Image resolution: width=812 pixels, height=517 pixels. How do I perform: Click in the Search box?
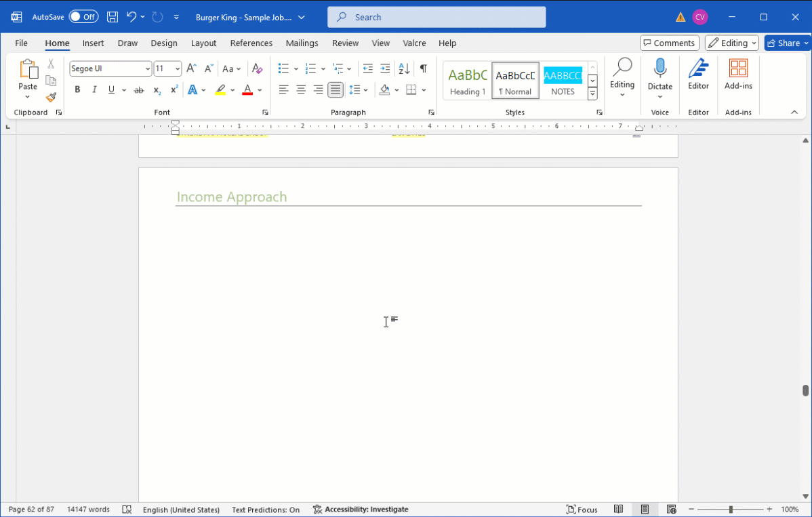pyautogui.click(x=437, y=17)
